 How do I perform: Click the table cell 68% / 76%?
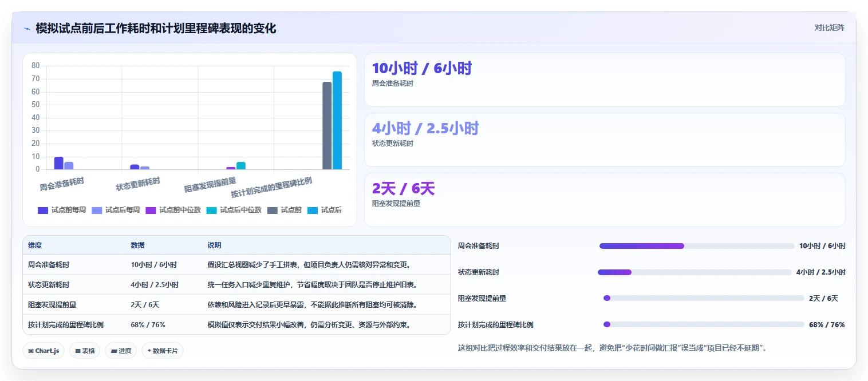point(148,324)
